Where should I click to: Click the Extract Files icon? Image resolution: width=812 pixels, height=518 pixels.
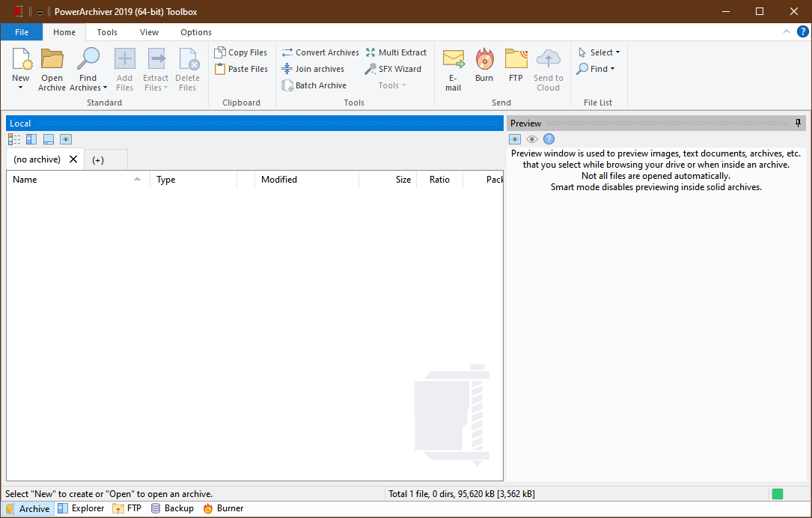click(x=156, y=59)
